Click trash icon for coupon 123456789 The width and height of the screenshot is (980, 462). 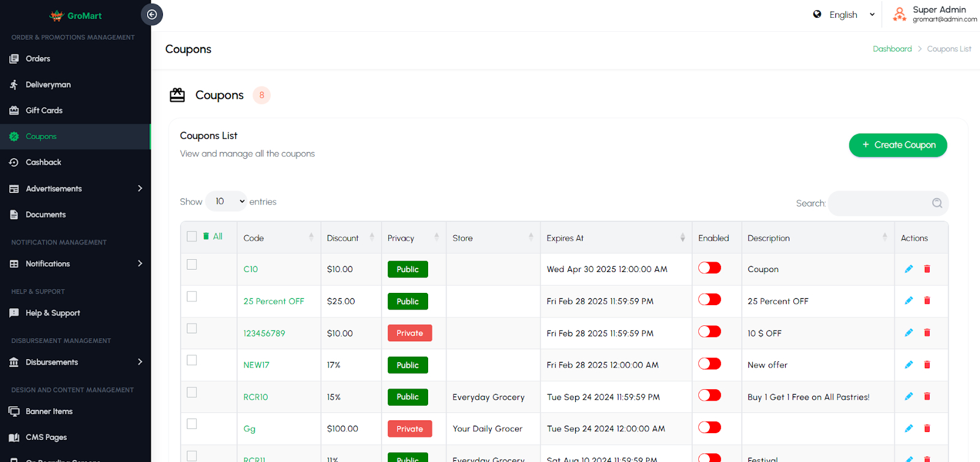(x=927, y=333)
